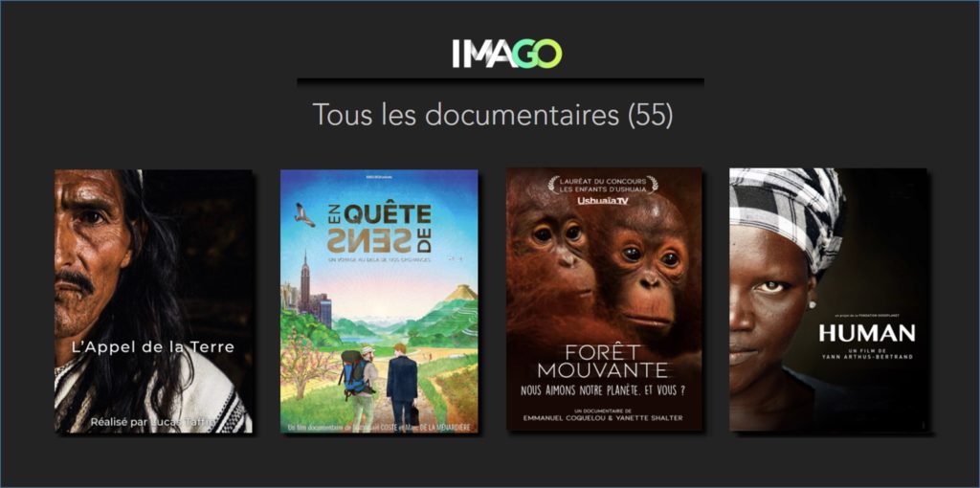Click the "FORÊT MOUVANTE" title text
Image resolution: width=980 pixels, height=488 pixels.
coord(603,361)
